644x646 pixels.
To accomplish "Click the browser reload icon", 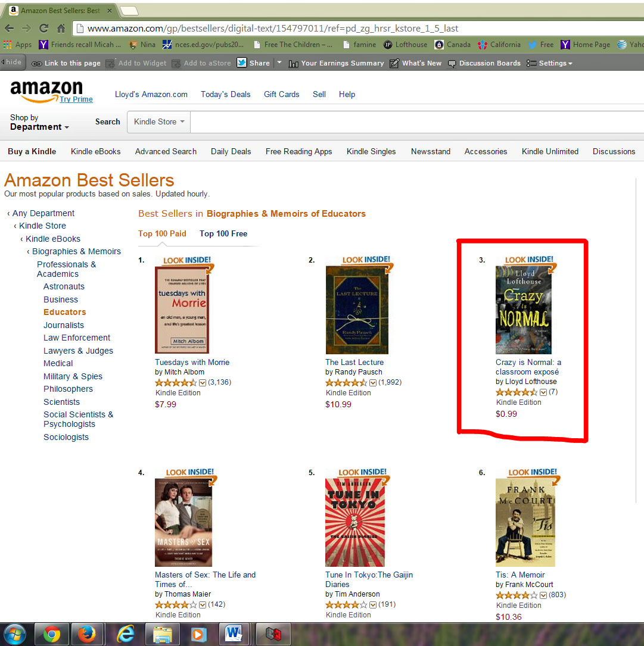I will coord(43,29).
